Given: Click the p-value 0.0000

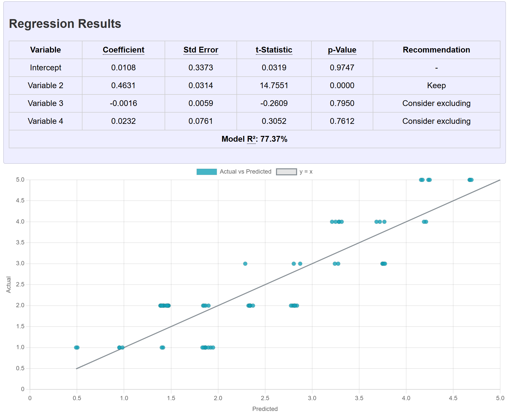Looking at the screenshot, I should pyautogui.click(x=342, y=85).
